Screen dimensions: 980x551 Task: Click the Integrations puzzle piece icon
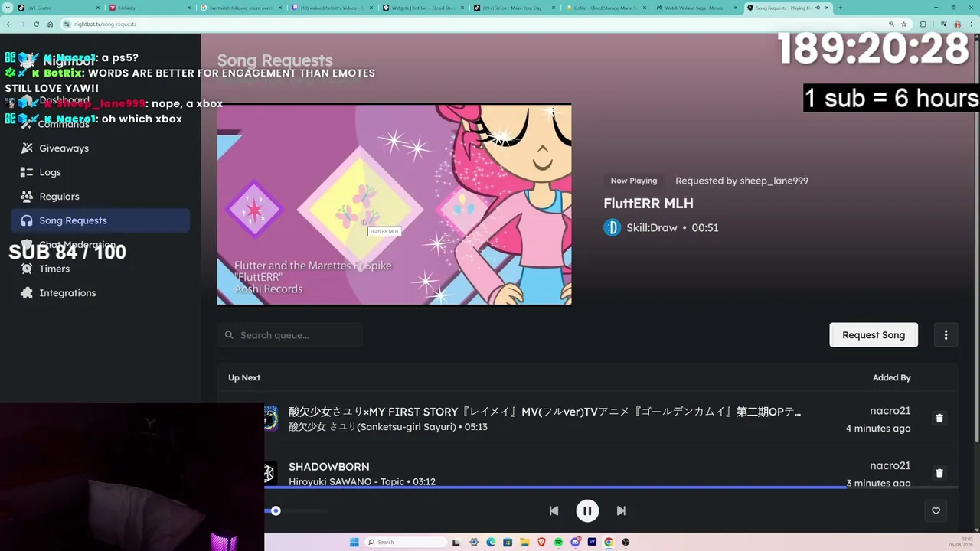tap(27, 292)
